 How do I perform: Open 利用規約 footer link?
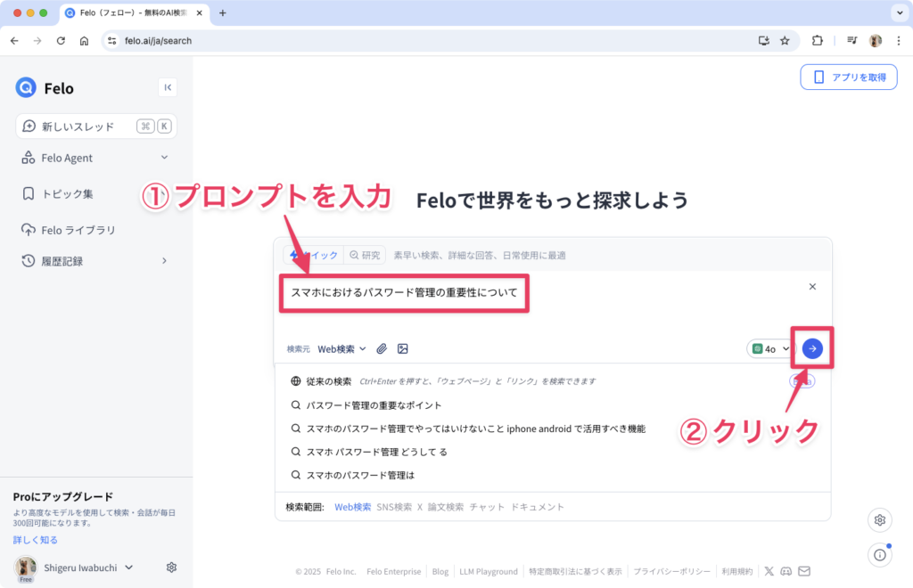[737, 572]
